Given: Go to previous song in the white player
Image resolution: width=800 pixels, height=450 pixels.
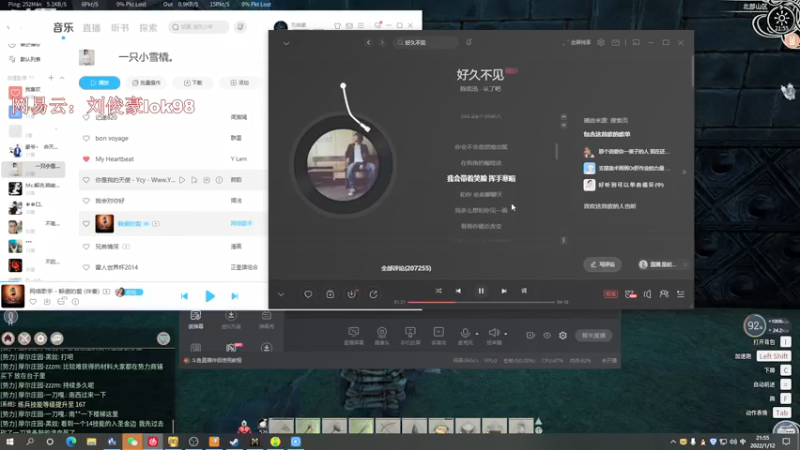Looking at the screenshot, I should 184,296.
